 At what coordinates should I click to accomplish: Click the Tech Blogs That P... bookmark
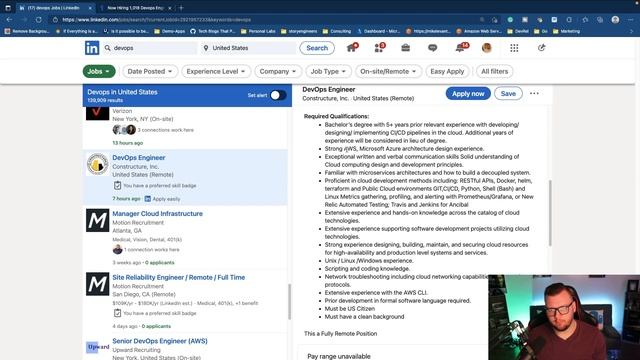pyautogui.click(x=213, y=31)
